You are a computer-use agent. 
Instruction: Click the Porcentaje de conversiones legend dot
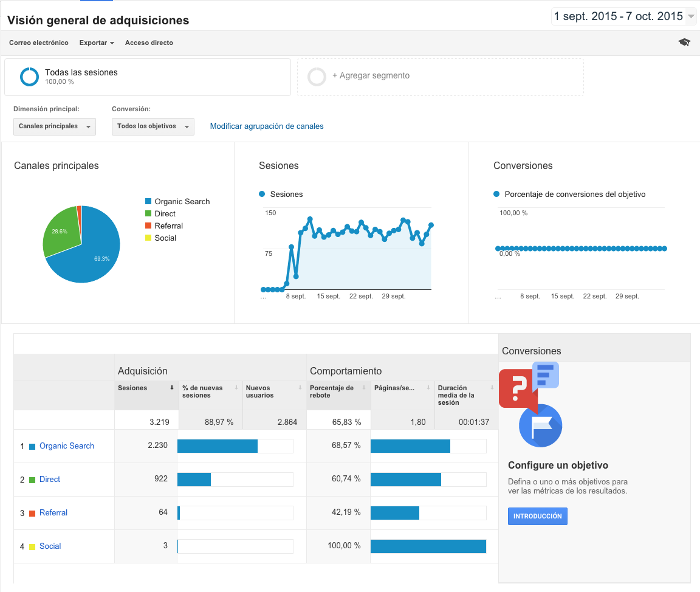click(x=496, y=194)
